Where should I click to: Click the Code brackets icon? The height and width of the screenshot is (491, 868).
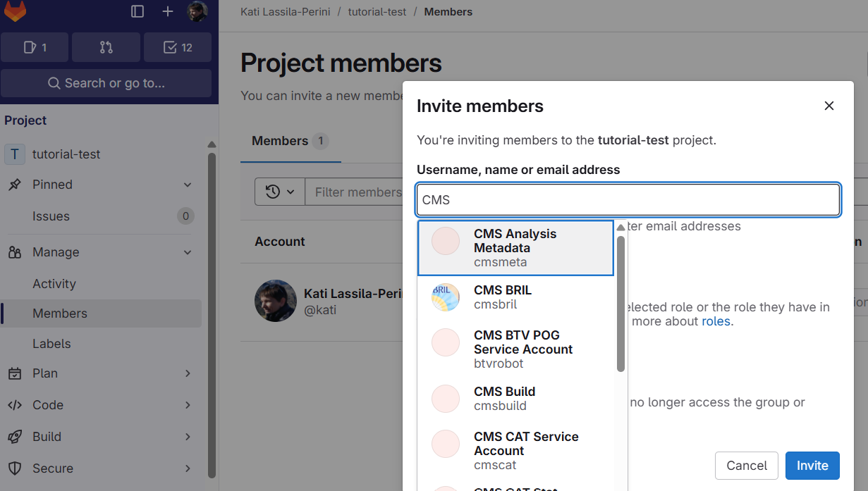(14, 405)
